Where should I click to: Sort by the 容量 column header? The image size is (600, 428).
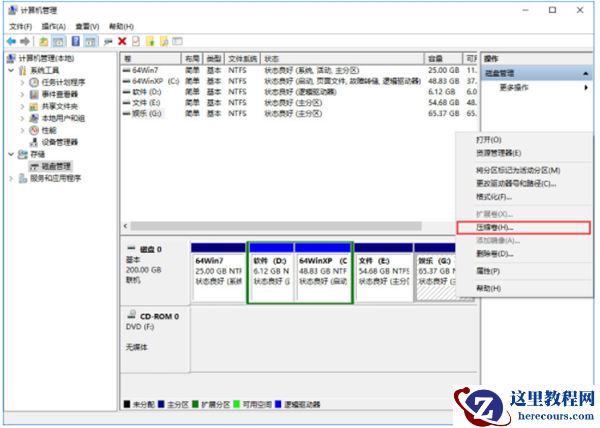(443, 59)
